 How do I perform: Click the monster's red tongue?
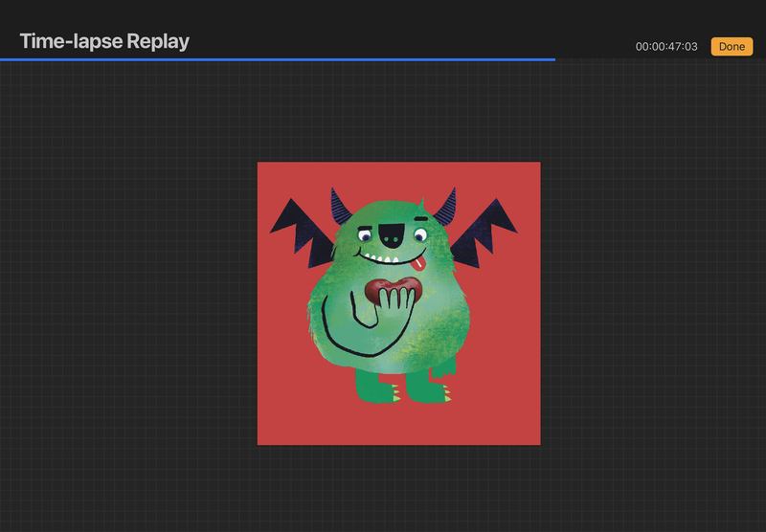click(x=419, y=263)
